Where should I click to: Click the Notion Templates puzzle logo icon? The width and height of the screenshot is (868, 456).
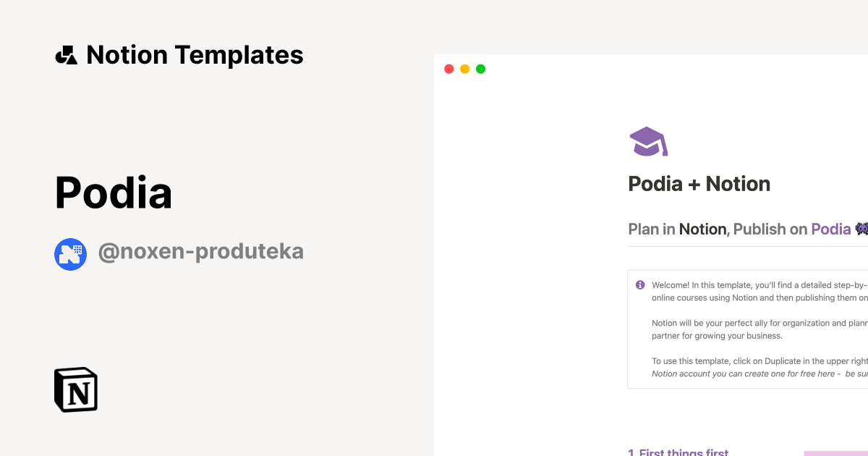[66, 54]
